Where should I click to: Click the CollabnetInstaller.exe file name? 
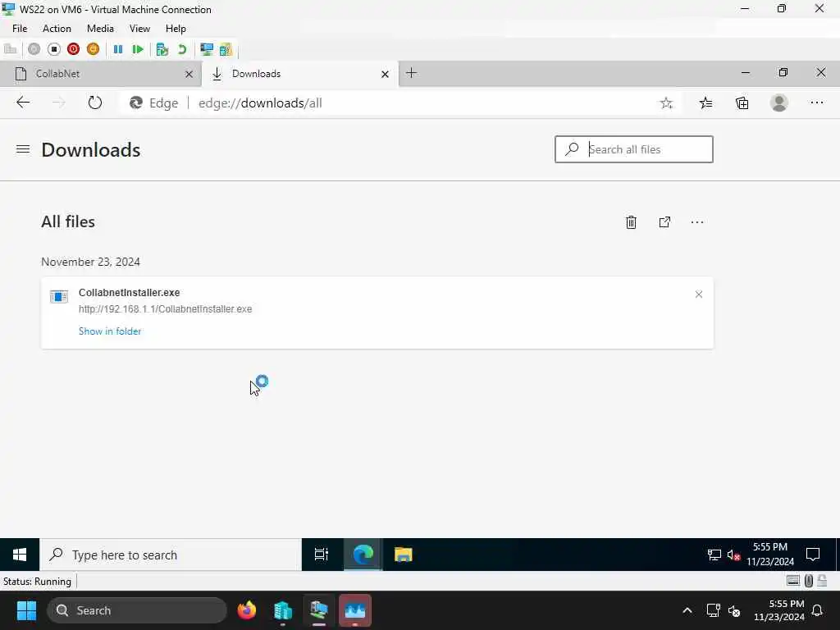coord(129,293)
